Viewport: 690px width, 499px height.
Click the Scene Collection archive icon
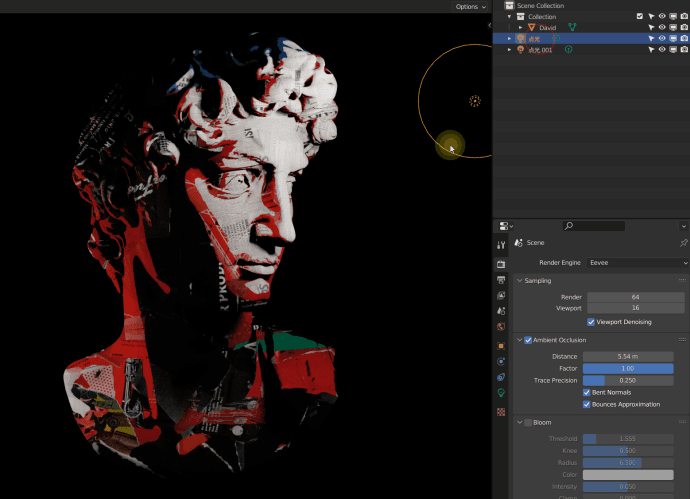(509, 5)
